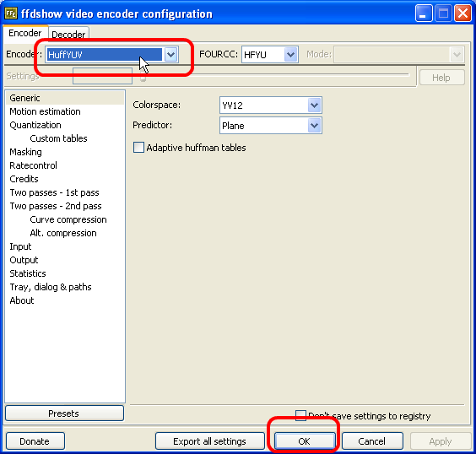Click the ffdshow title bar icon

click(11, 14)
